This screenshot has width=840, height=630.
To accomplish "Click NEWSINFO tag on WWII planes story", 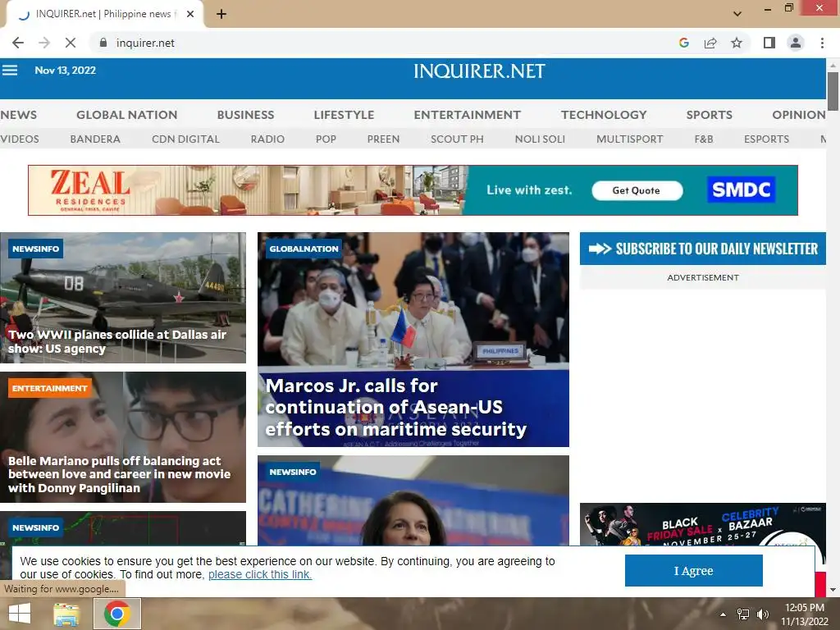I will (35, 249).
